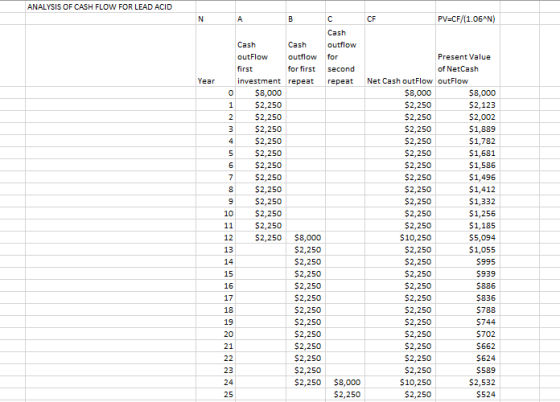Screen dimensions: 560x402
Task: Click the present value cell $788
Action: click(468, 310)
